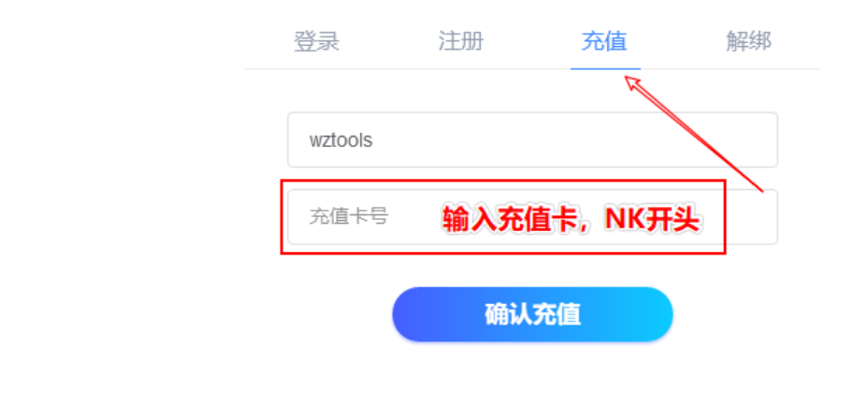Click the field outlined by the red rectangle
The height and width of the screenshot is (394, 868).
tap(532, 217)
